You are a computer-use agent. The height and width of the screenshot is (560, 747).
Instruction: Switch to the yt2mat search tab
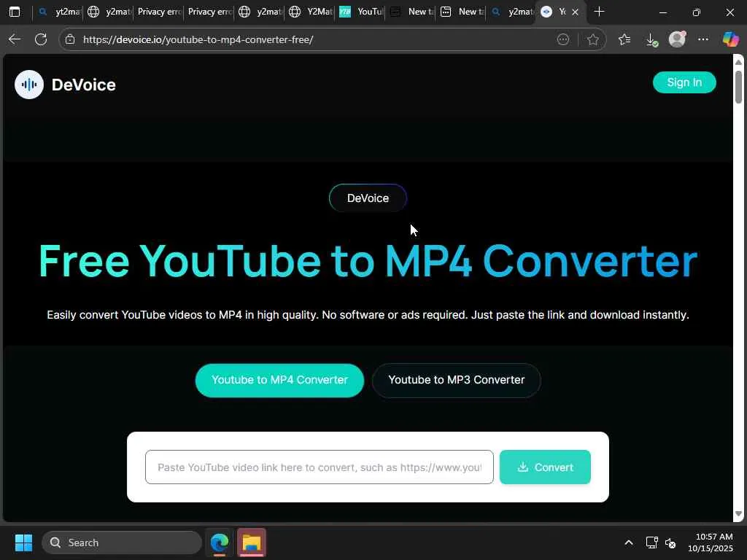pos(58,12)
